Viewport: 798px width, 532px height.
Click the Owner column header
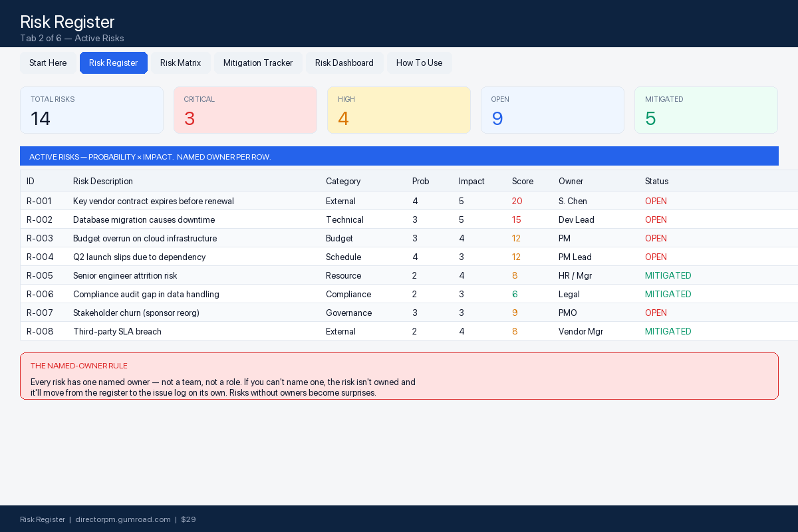pyautogui.click(x=571, y=181)
